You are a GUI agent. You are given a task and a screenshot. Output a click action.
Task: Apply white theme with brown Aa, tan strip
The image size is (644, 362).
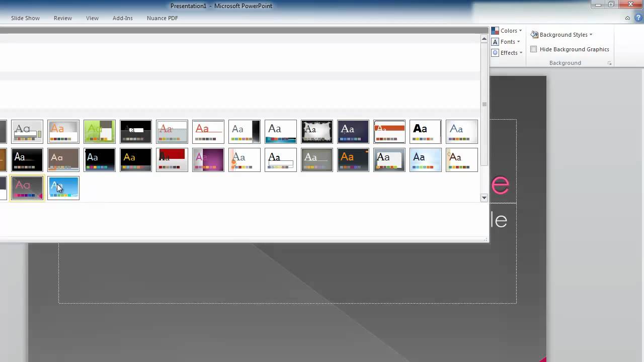pyautogui.click(x=462, y=160)
